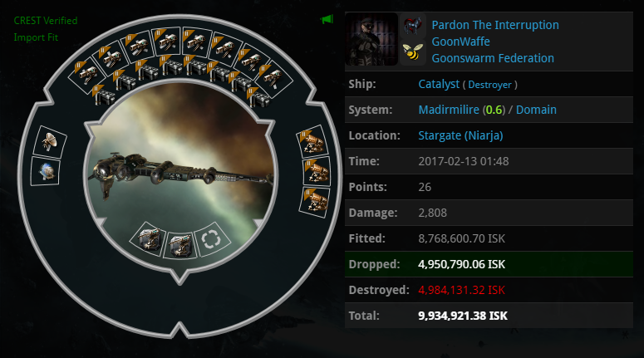The height and width of the screenshot is (358, 644).
Task: Click the Import Fit link
Action: tap(36, 37)
